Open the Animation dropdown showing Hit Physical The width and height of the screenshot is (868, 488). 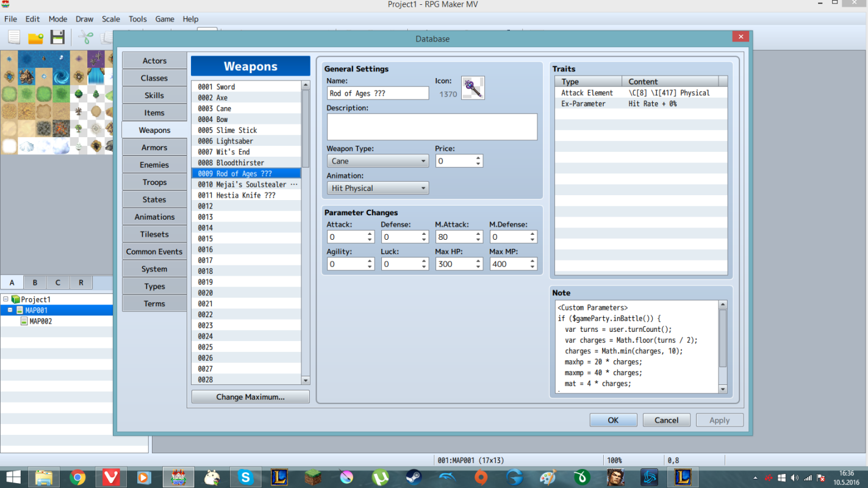[378, 188]
